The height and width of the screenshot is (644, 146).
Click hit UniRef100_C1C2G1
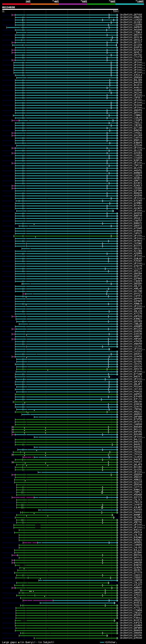(x=131, y=346)
